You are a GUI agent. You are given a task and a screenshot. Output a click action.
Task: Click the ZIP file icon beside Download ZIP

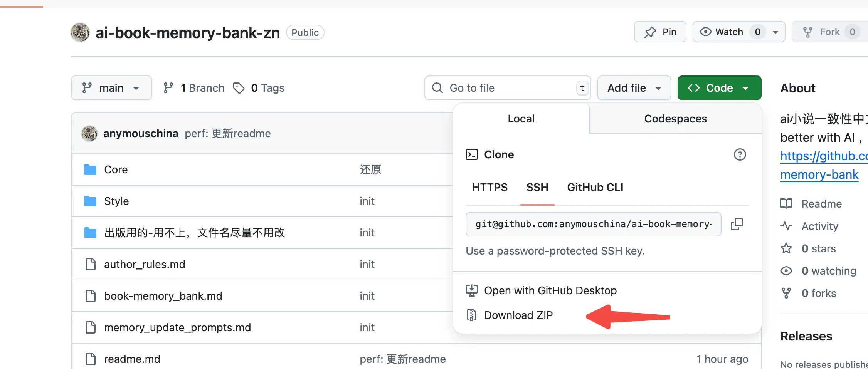472,315
